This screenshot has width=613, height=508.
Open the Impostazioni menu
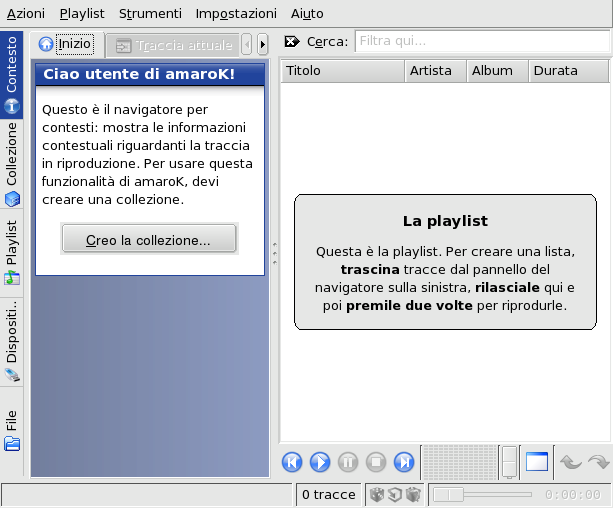coord(236,14)
